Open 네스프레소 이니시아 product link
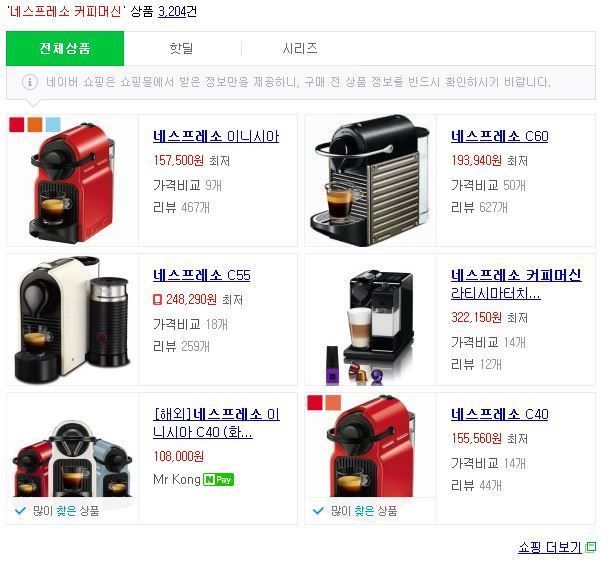Image resolution: width=610 pixels, height=567 pixels. (216, 136)
